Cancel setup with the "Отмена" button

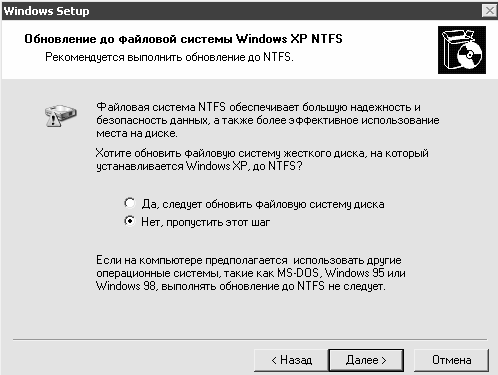pyautogui.click(x=451, y=360)
